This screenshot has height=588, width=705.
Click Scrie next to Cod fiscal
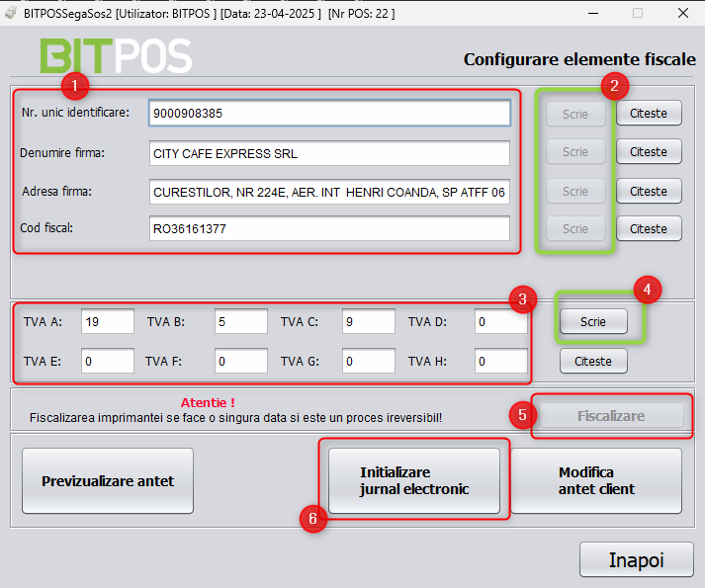tap(575, 228)
